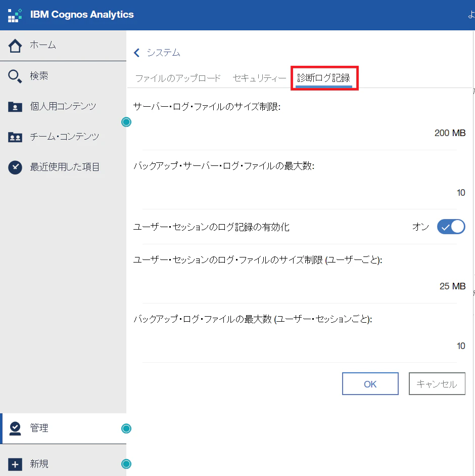
Task: Click the IBM Cognos Analytics logo icon
Action: tap(15, 15)
